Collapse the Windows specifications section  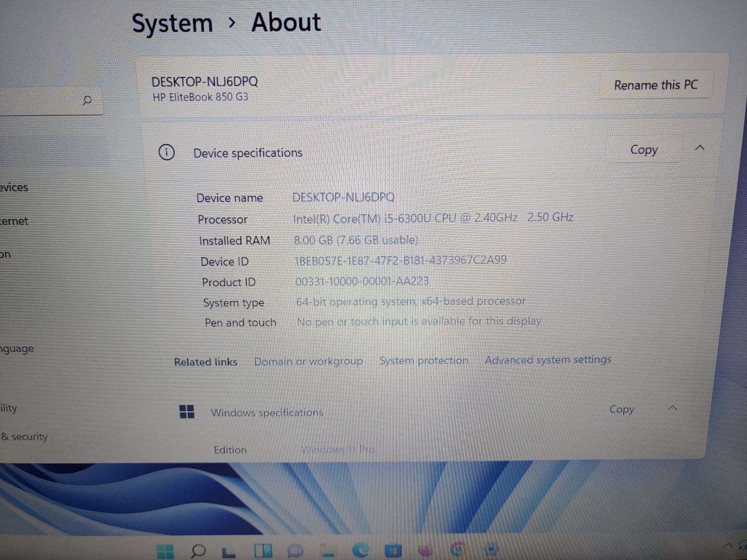(672, 408)
